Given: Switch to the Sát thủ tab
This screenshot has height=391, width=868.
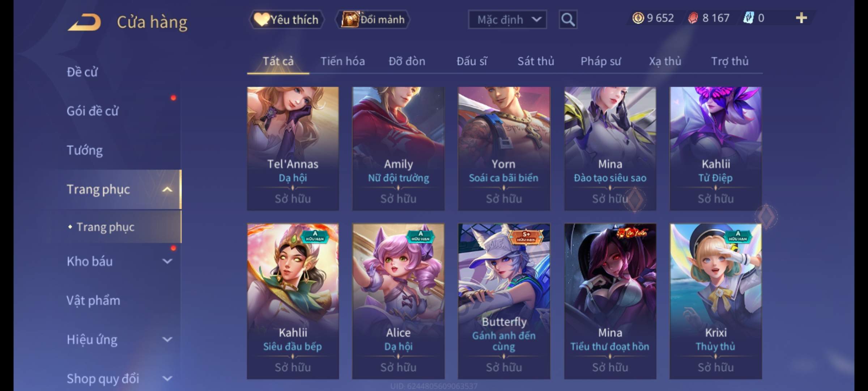Looking at the screenshot, I should 536,62.
